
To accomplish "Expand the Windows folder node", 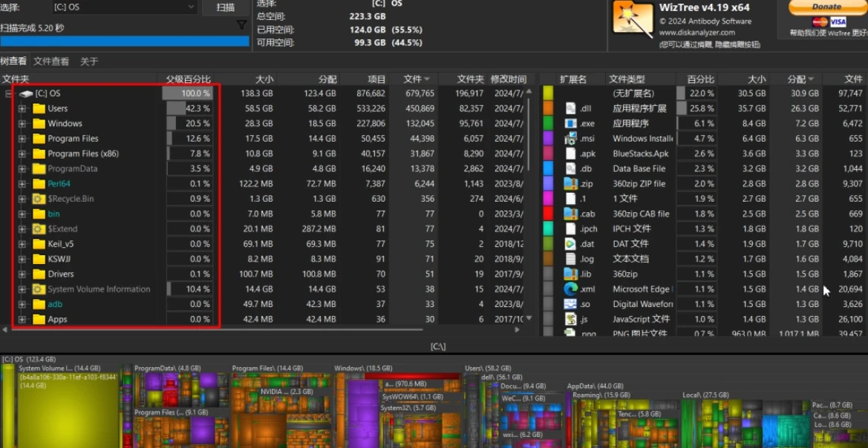I will 22,124.
